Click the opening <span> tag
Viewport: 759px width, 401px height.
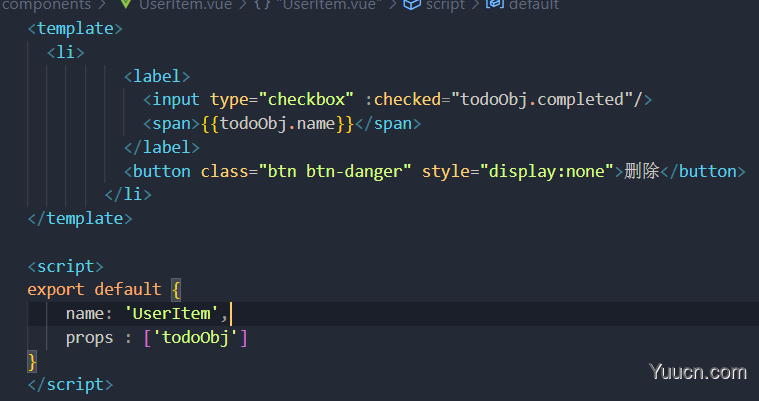(x=171, y=123)
